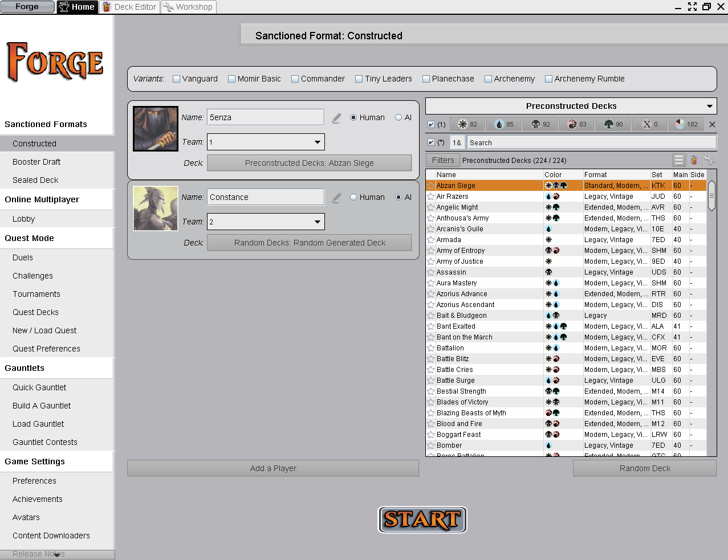
Task: Expand the Preconstructed Decks dropdown
Action: (x=709, y=106)
